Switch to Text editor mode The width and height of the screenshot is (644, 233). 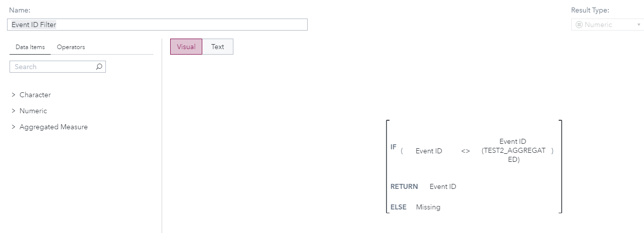point(218,47)
